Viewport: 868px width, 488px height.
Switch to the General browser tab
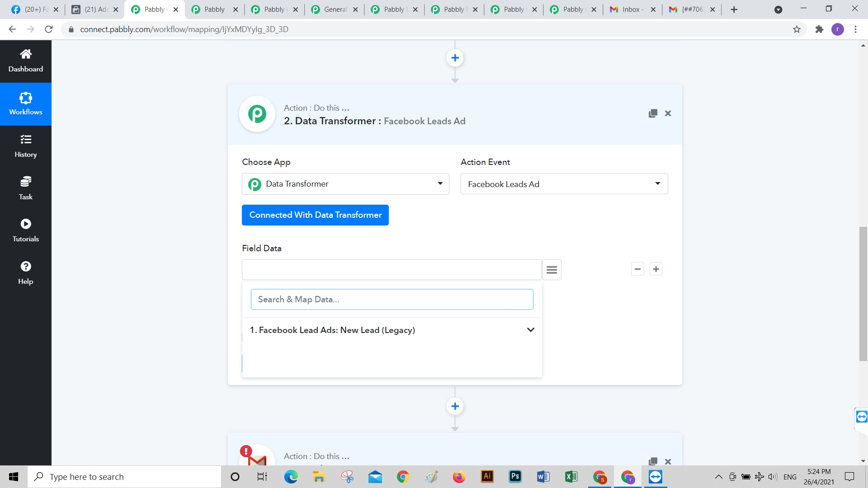[x=335, y=9]
